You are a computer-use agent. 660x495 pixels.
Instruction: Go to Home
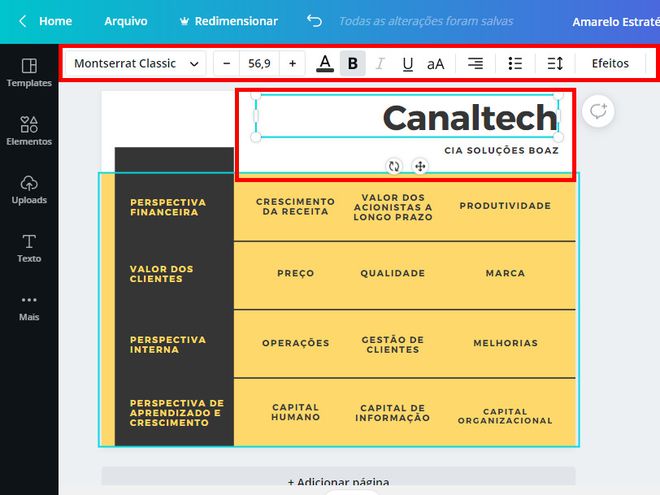tap(55, 21)
